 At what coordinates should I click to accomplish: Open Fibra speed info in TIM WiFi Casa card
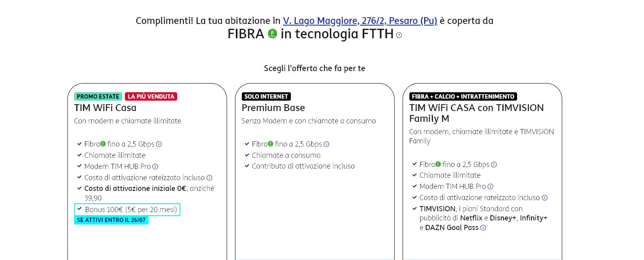click(159, 144)
